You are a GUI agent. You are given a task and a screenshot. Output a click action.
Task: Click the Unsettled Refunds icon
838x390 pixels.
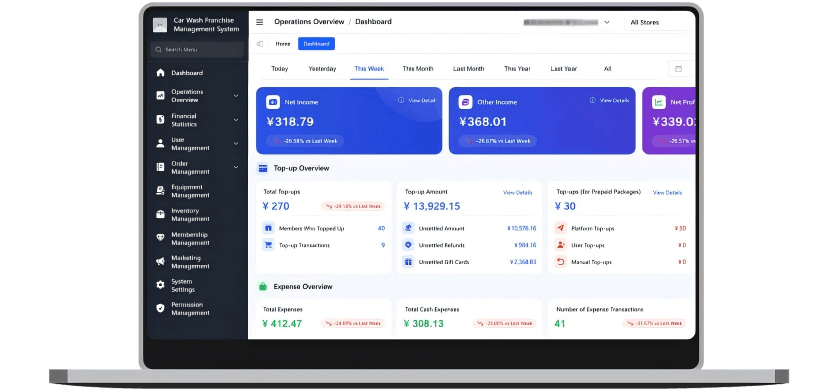point(408,245)
